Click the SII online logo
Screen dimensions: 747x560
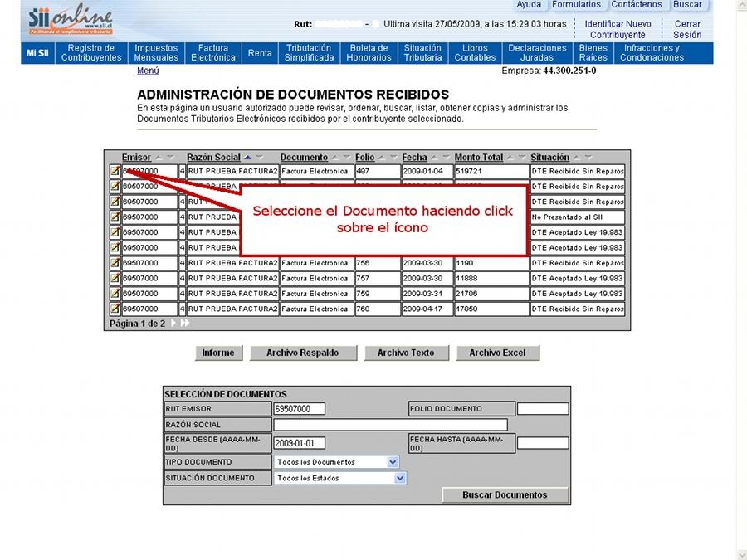pyautogui.click(x=71, y=20)
